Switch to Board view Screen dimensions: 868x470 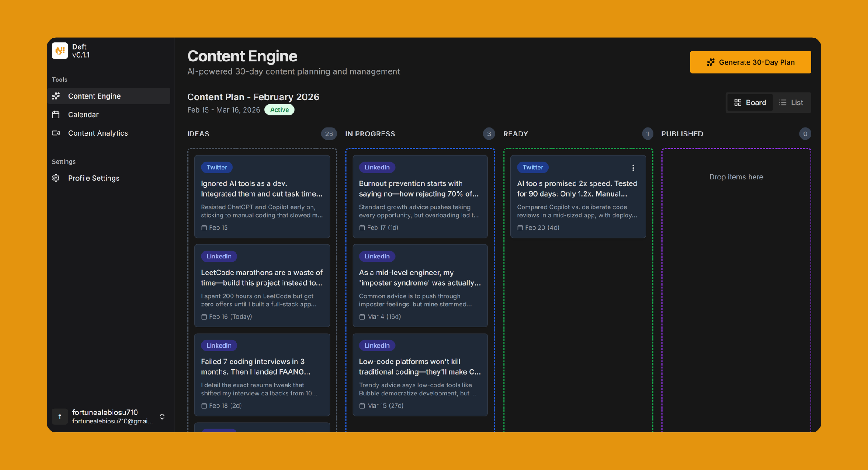coord(750,103)
